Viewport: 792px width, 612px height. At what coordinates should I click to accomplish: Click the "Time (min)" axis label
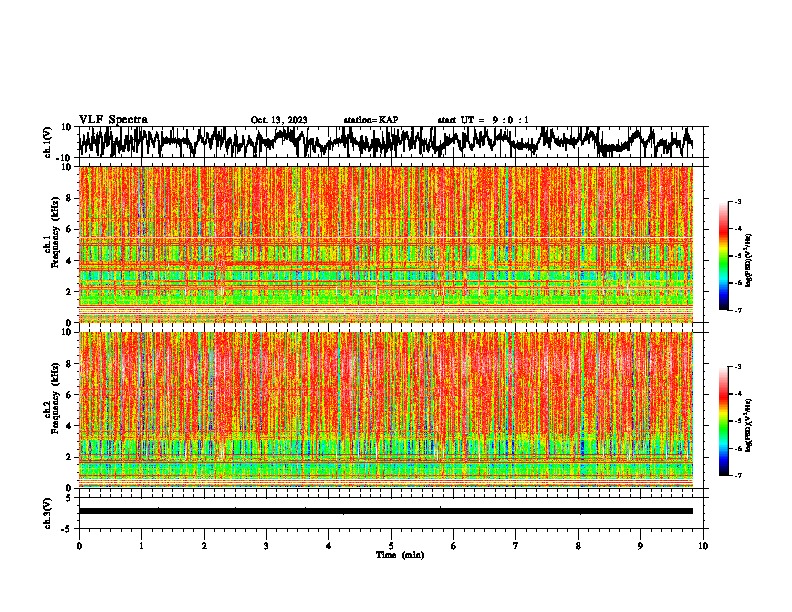(400, 555)
